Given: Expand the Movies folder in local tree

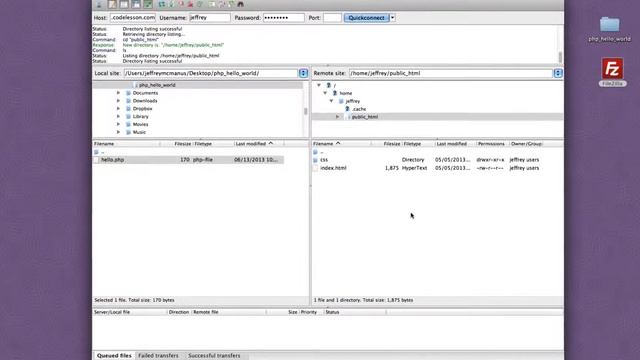Looking at the screenshot, I should pyautogui.click(x=118, y=124).
